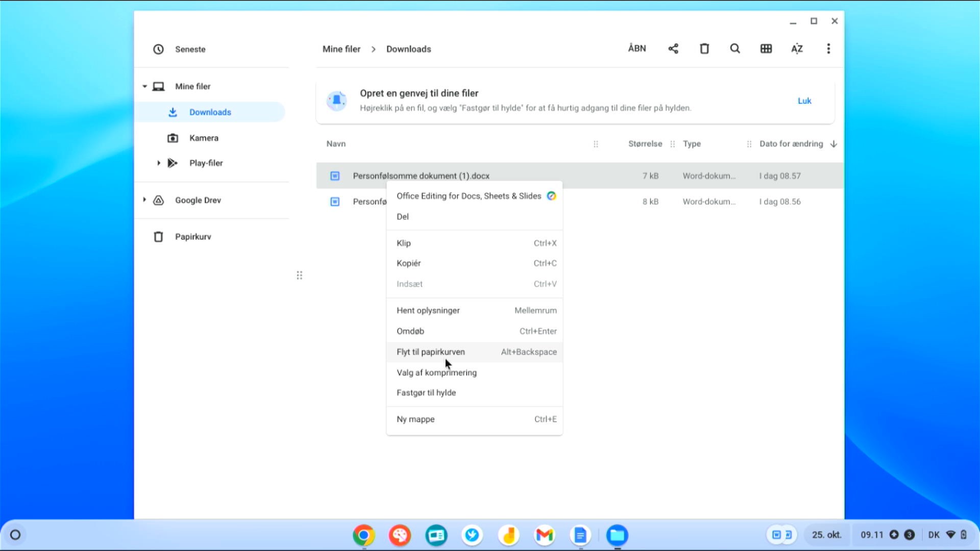Sort by Dato for ændring column
This screenshot has height=551, width=980.
point(791,144)
